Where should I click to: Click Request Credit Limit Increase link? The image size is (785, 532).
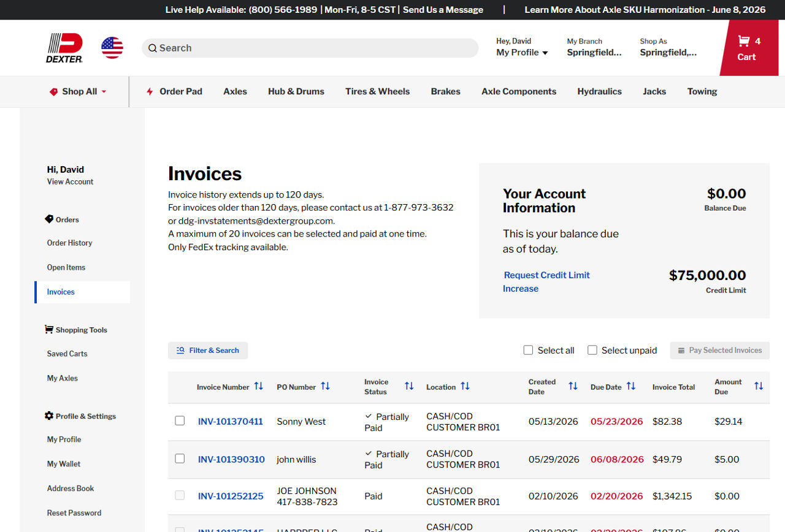click(546, 282)
